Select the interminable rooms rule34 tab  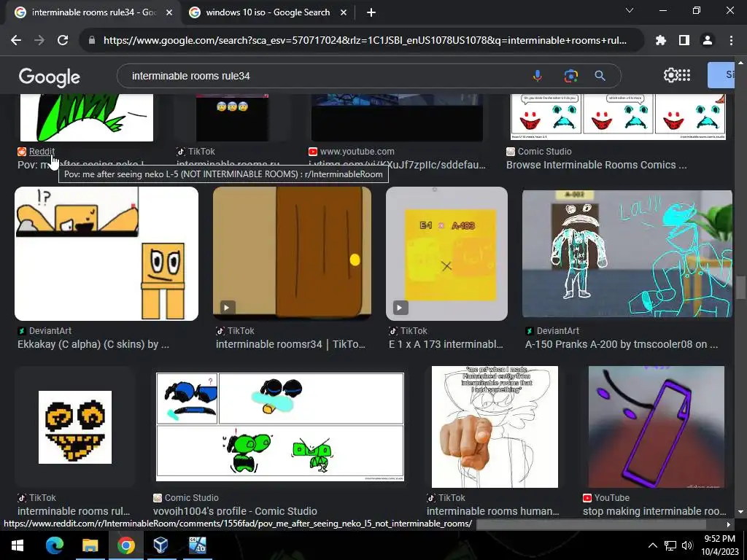tap(93, 13)
